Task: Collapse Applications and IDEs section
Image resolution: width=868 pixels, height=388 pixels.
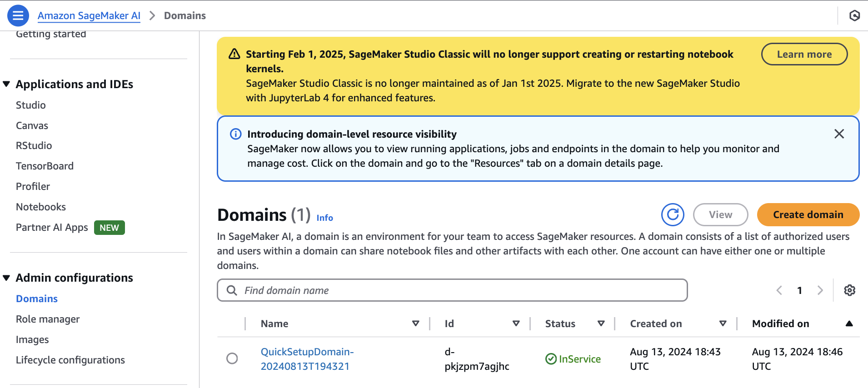Action: pyautogui.click(x=6, y=84)
